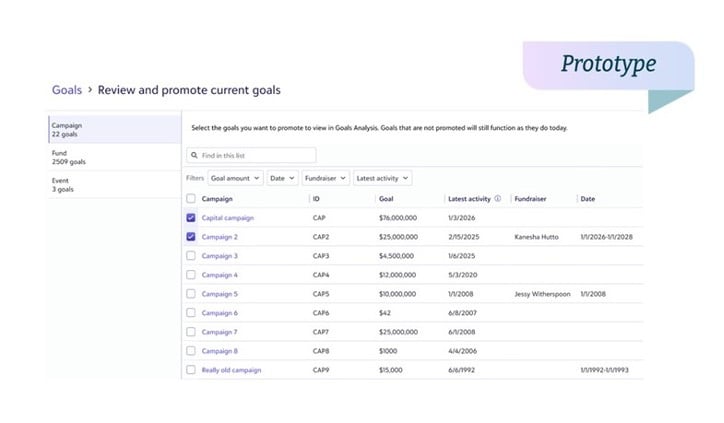This screenshot has width=724, height=423.
Task: Uncheck the Campaign 2 checkbox
Action: [x=191, y=236]
